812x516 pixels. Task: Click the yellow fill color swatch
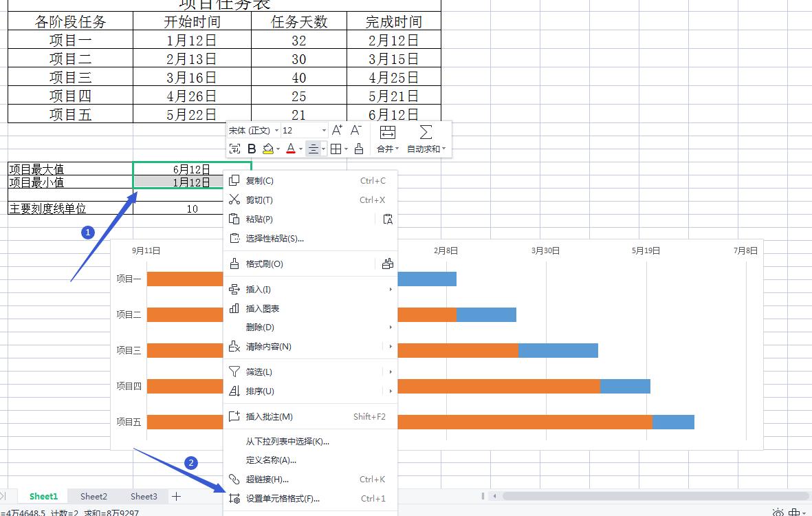click(x=268, y=149)
